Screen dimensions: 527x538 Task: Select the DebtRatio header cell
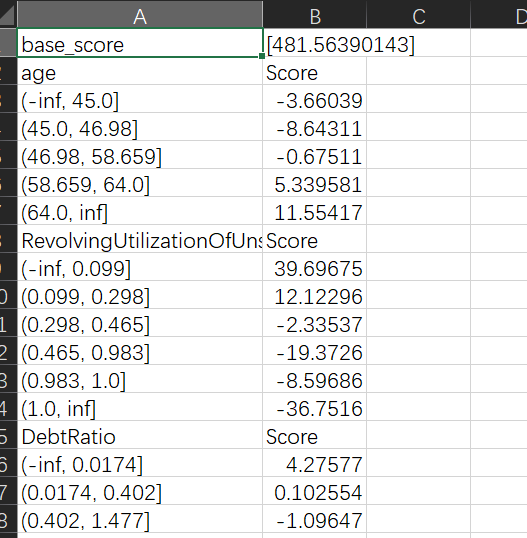(x=140, y=435)
